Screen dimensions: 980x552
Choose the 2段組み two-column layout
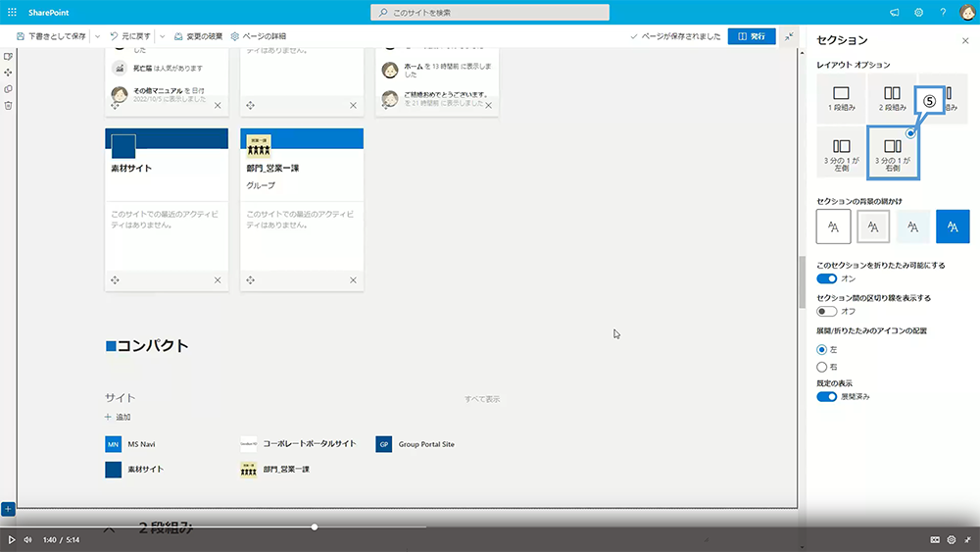click(891, 98)
